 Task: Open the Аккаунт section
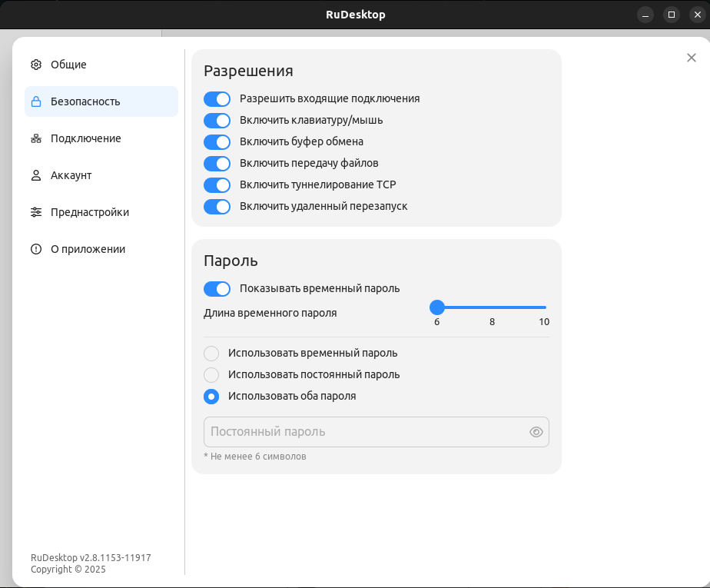101,175
